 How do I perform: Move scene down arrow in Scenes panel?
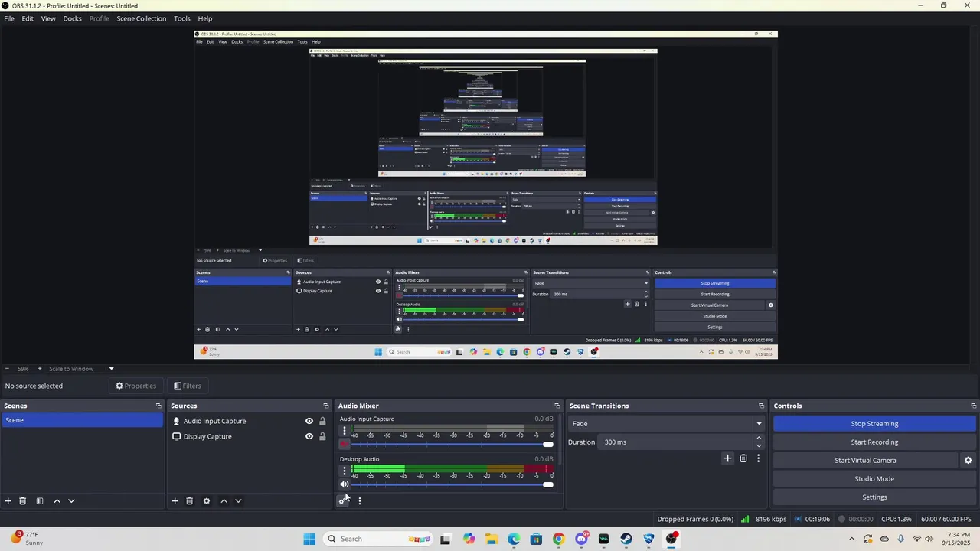click(71, 501)
